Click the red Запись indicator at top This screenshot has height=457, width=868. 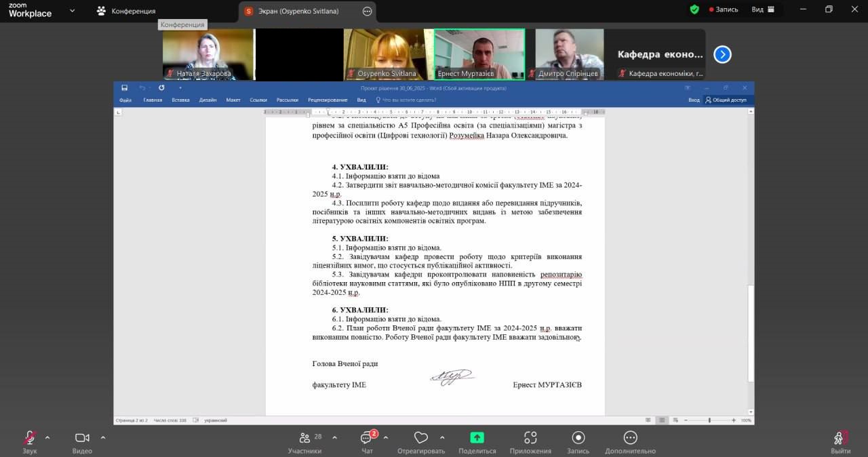[723, 9]
